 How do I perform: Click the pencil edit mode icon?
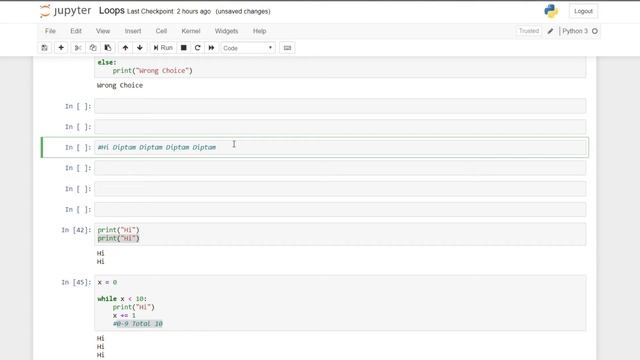click(550, 31)
